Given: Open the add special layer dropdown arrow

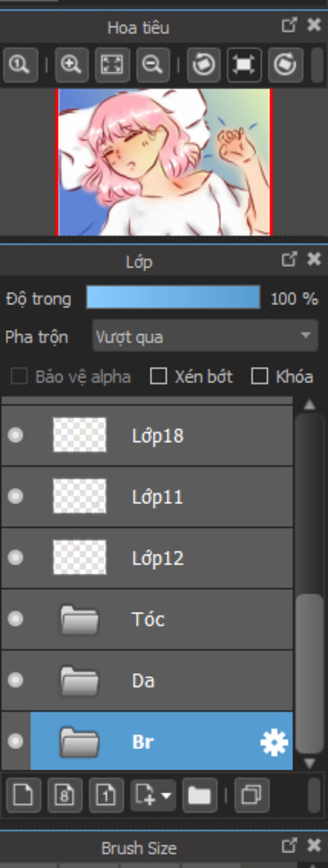Looking at the screenshot, I should click(166, 796).
